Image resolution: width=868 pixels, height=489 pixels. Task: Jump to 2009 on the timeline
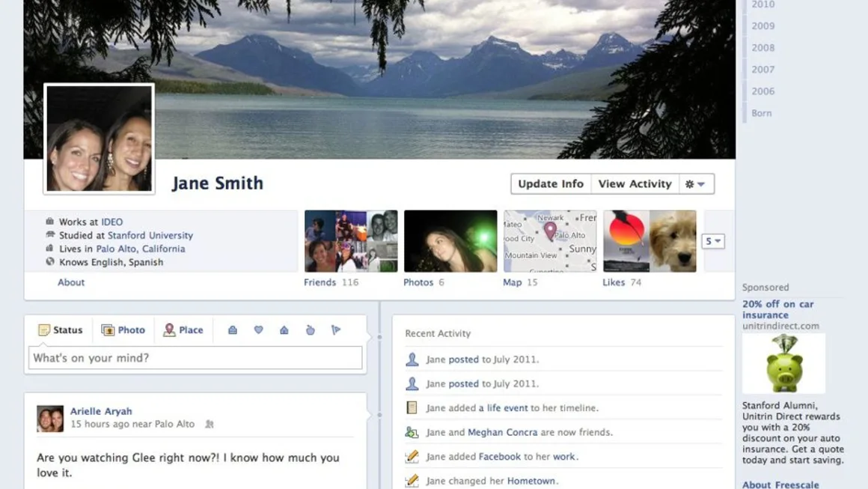click(762, 26)
